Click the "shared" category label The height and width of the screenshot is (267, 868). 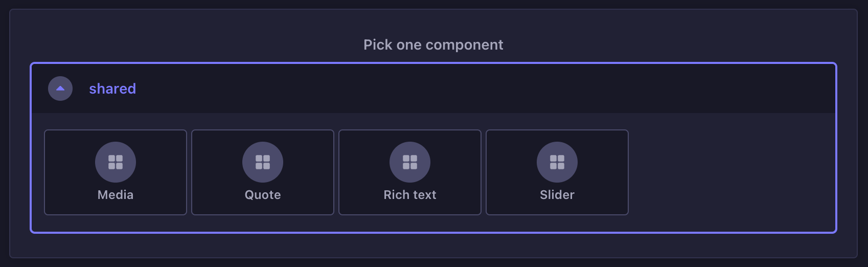point(112,88)
